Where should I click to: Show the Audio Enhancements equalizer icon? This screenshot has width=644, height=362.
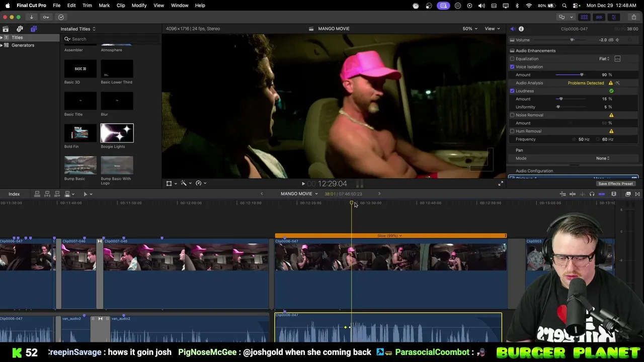(617, 59)
